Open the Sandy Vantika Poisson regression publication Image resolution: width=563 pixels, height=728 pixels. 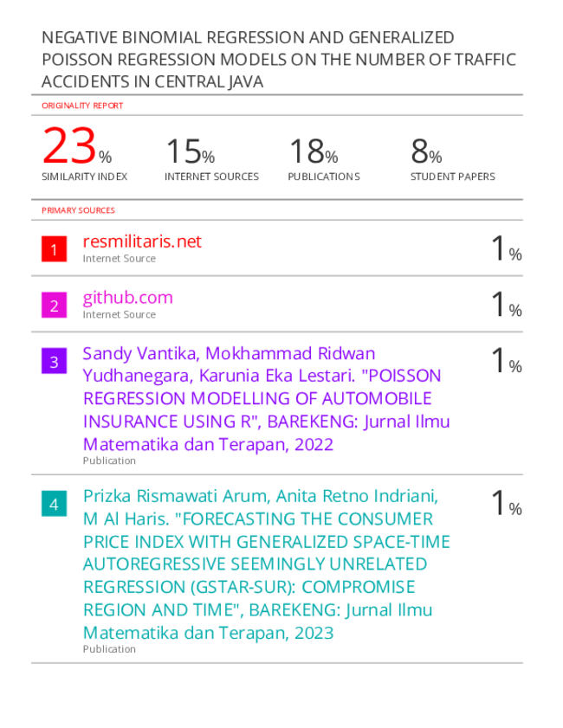pos(266,399)
